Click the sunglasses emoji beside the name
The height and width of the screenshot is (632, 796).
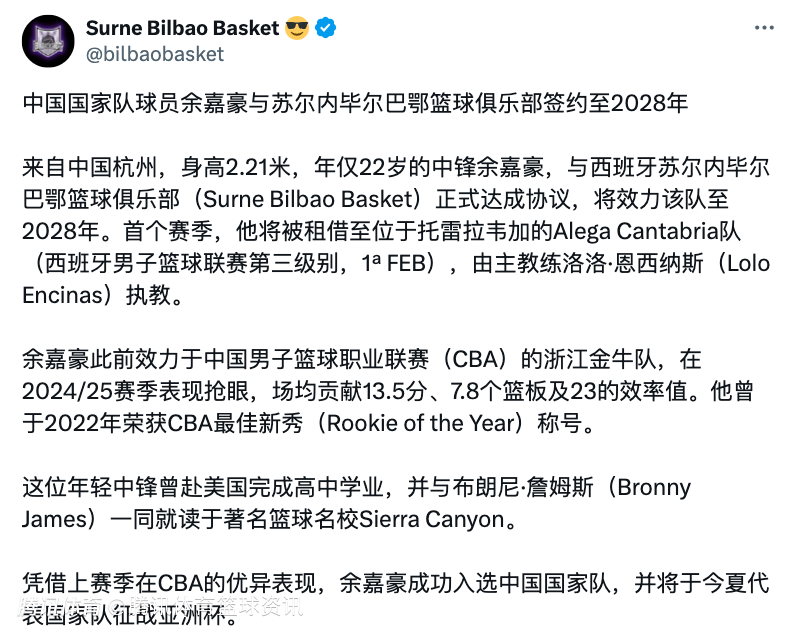[x=297, y=28]
